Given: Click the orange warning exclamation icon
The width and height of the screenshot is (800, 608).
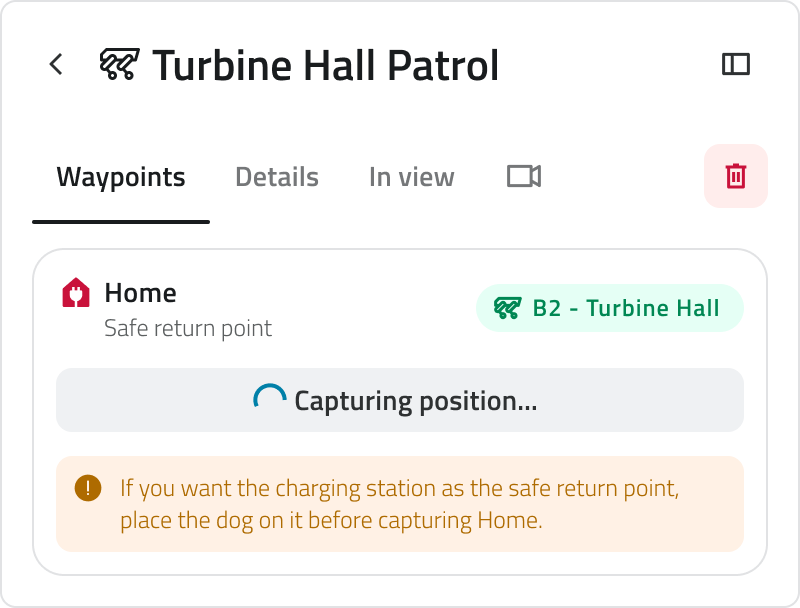Looking at the screenshot, I should (x=88, y=488).
